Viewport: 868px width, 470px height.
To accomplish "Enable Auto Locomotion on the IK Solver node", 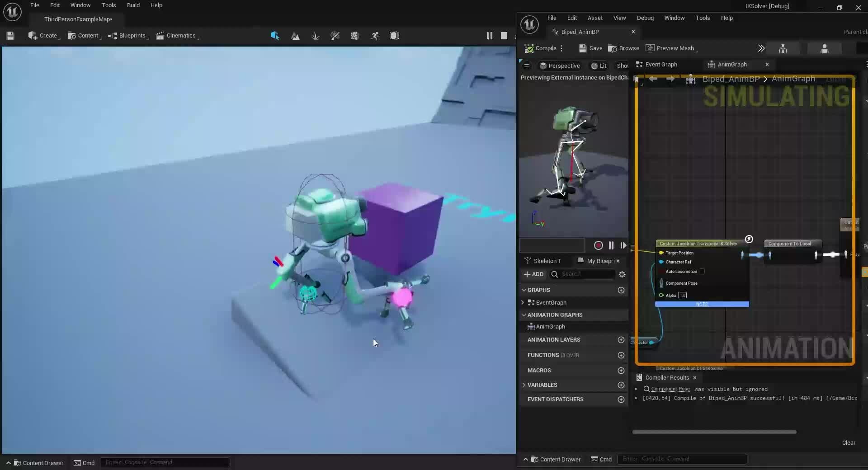I will click(703, 272).
